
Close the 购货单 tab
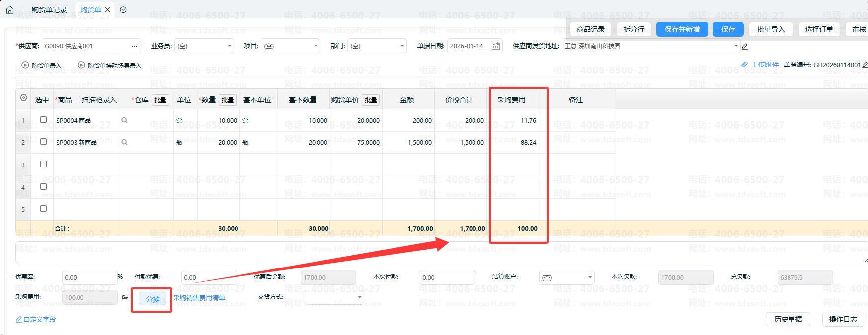click(108, 10)
